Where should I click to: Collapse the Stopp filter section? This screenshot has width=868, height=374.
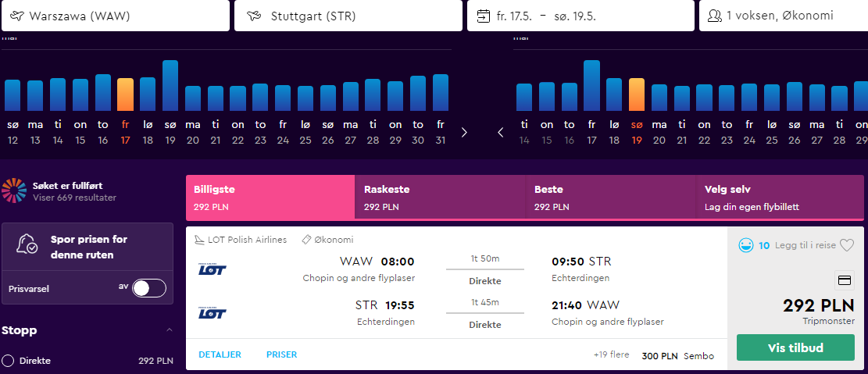pyautogui.click(x=170, y=330)
